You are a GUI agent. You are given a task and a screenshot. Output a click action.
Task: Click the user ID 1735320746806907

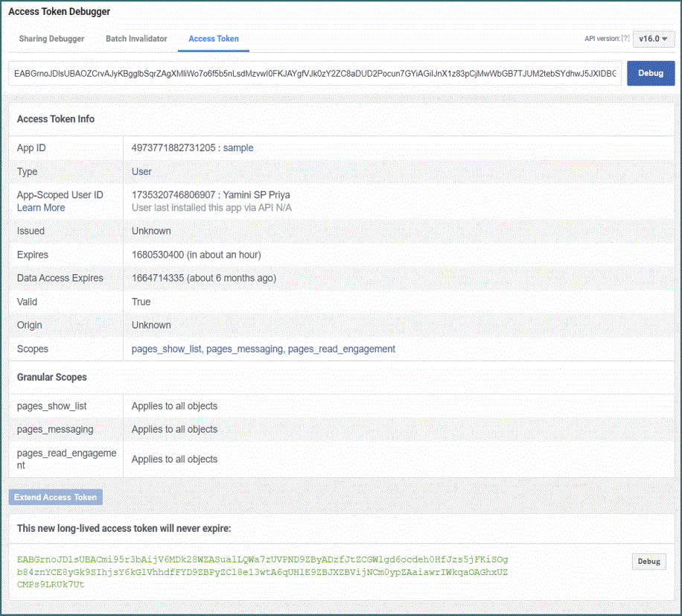173,195
